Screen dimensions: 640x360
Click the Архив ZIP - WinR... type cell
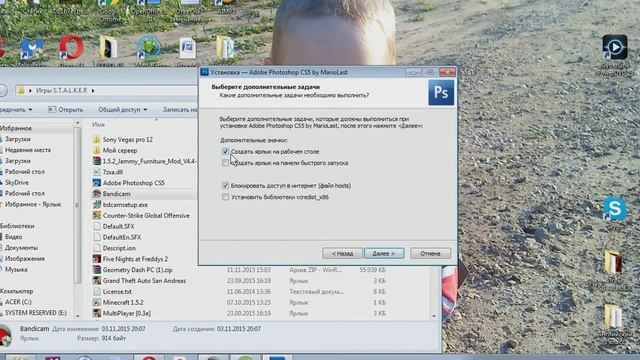click(x=316, y=270)
